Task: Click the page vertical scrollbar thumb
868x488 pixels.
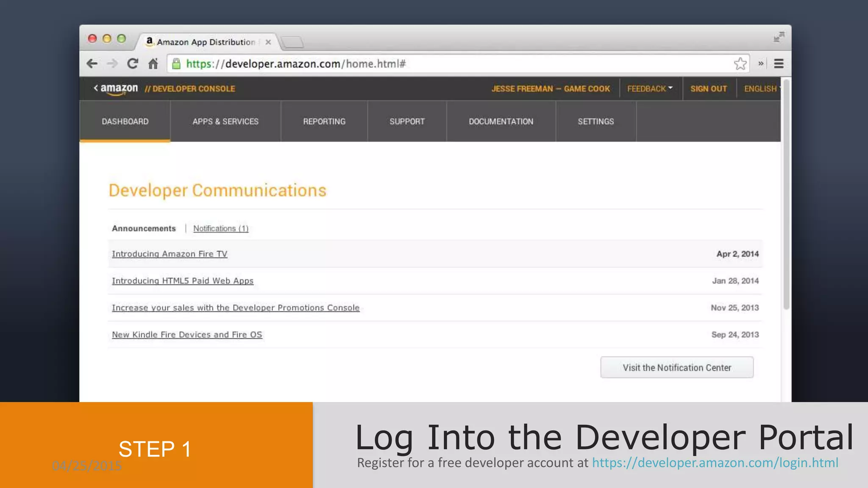Action: pyautogui.click(x=786, y=194)
